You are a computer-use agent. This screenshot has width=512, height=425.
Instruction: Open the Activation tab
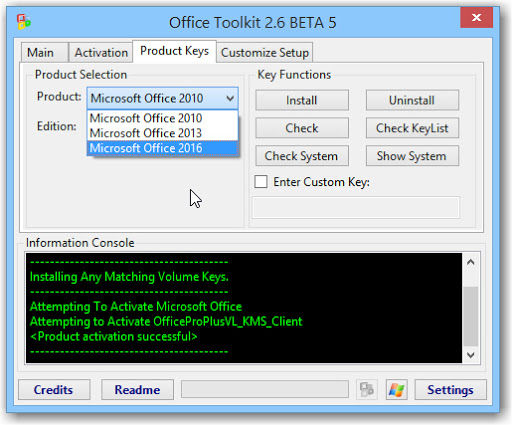[101, 53]
